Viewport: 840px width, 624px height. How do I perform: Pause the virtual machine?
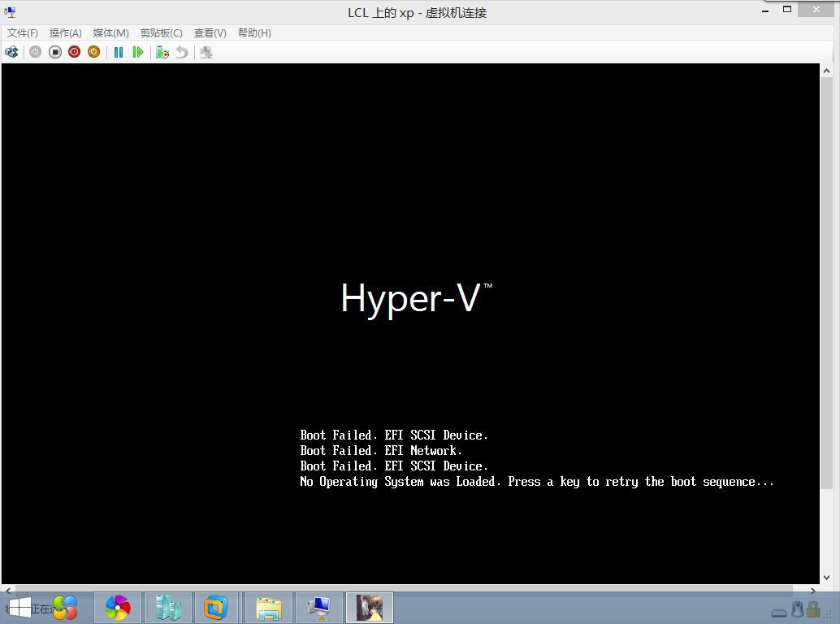point(119,52)
